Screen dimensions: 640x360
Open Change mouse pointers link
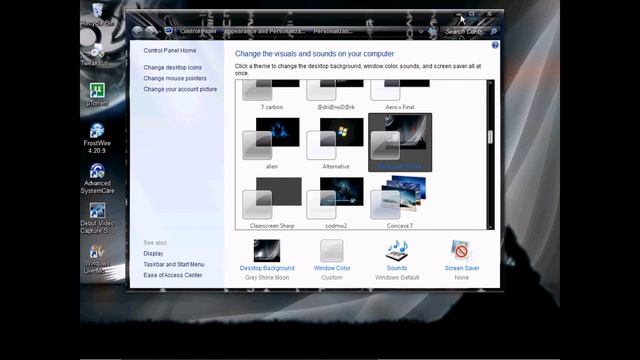[175, 78]
